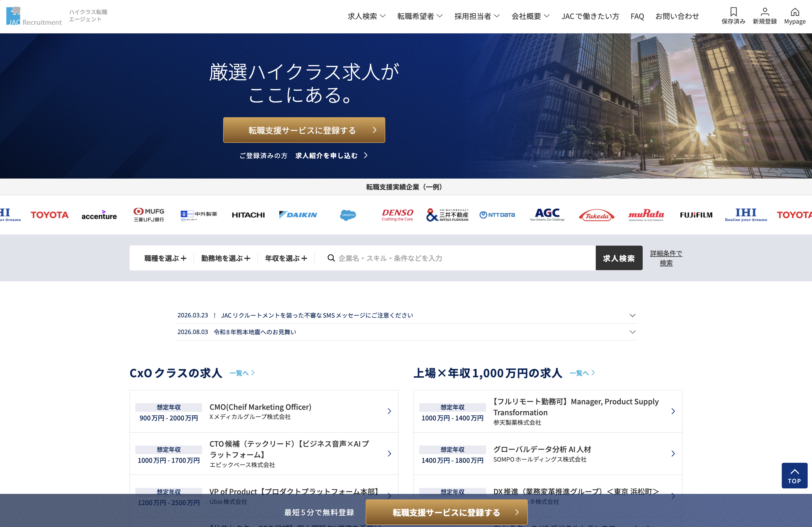Click the 三井不動産 logo
This screenshot has height=527, width=812.
point(447,215)
